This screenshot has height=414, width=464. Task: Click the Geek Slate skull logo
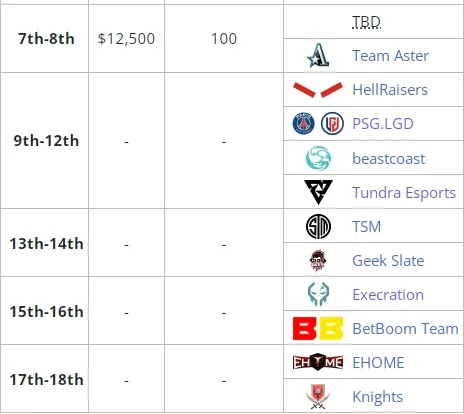(x=318, y=260)
